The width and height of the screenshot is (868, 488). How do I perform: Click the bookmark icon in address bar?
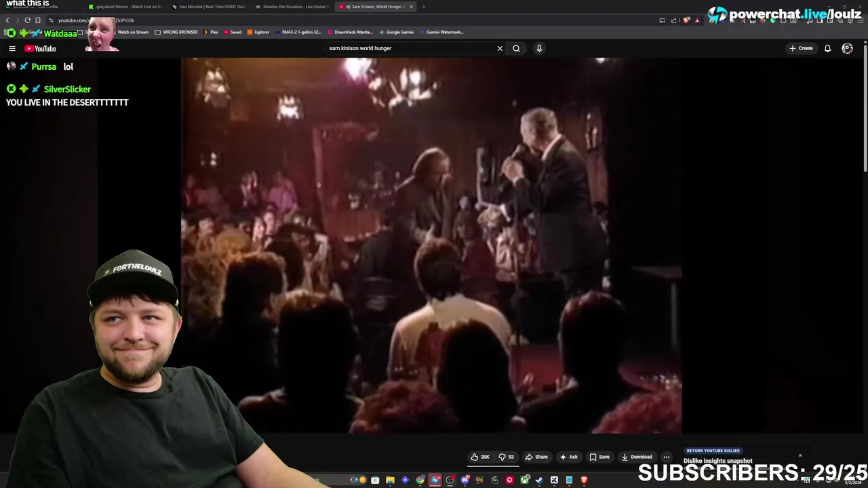click(38, 20)
